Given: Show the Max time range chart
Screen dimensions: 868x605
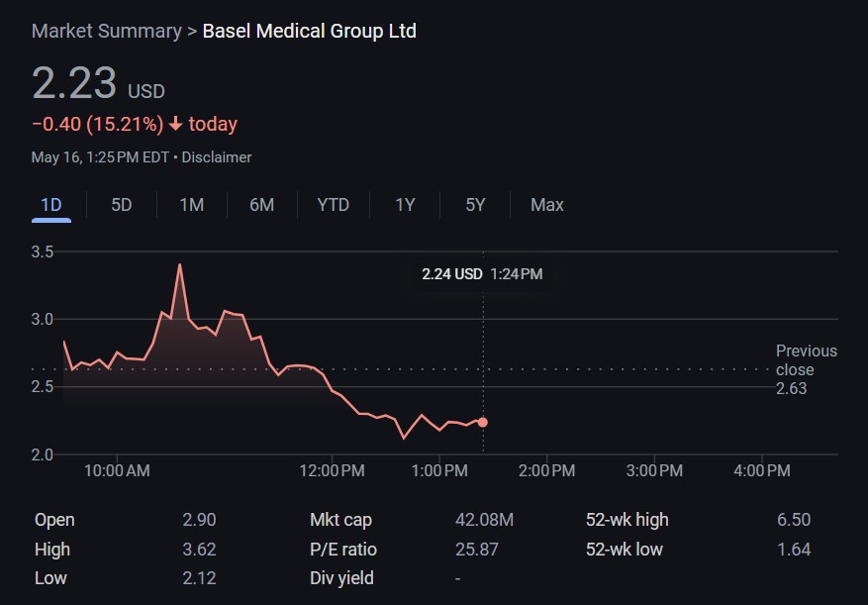Looking at the screenshot, I should tap(546, 205).
